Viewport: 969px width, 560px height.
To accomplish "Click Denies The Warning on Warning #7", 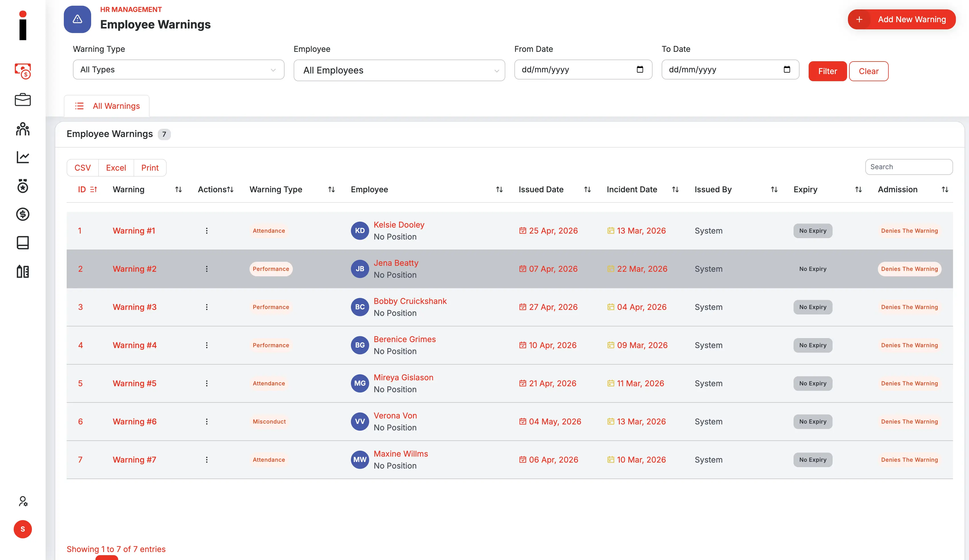I will click(909, 460).
